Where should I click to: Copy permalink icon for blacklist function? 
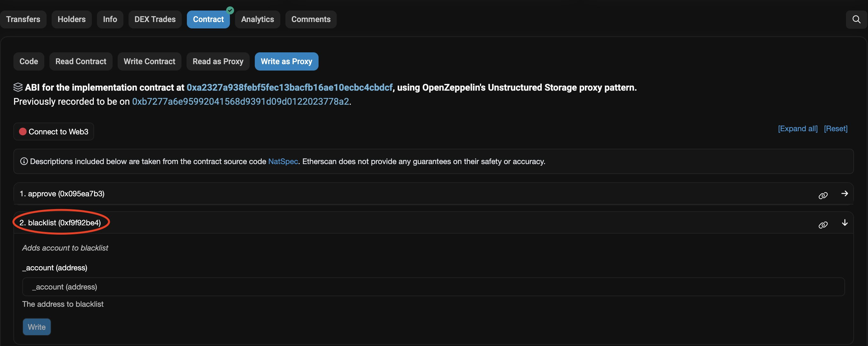coord(823,225)
